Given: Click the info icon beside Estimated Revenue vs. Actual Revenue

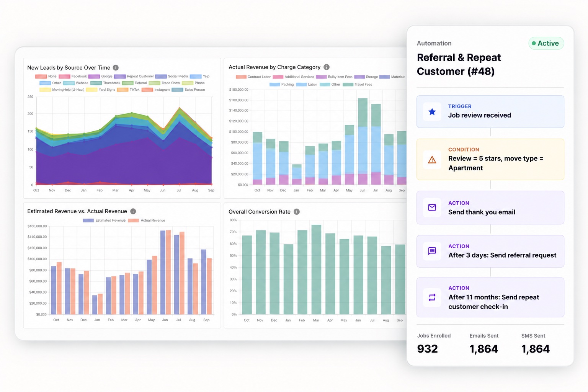Looking at the screenshot, I should tap(133, 211).
